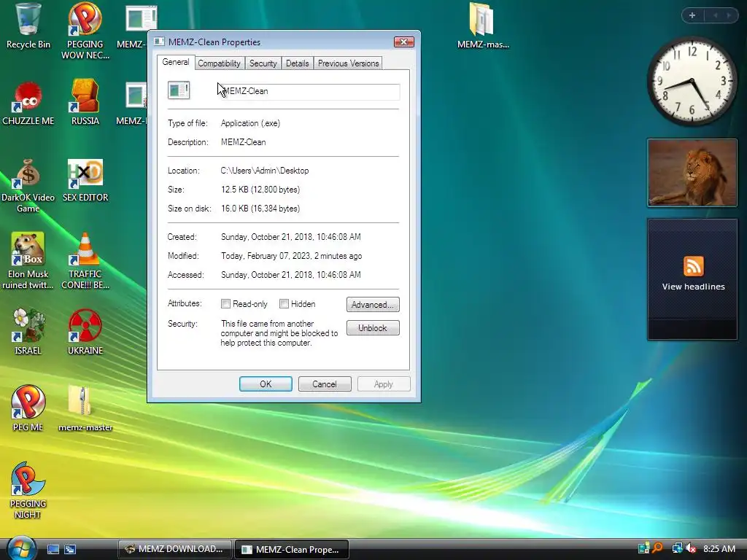747x560 pixels.
Task: Click the Unblock button
Action: (x=373, y=328)
